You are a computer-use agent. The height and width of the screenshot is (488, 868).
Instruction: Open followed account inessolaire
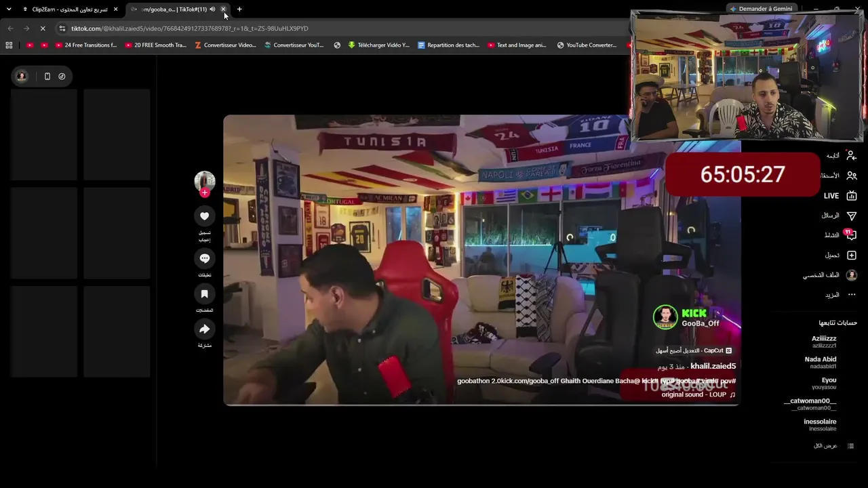821,425
